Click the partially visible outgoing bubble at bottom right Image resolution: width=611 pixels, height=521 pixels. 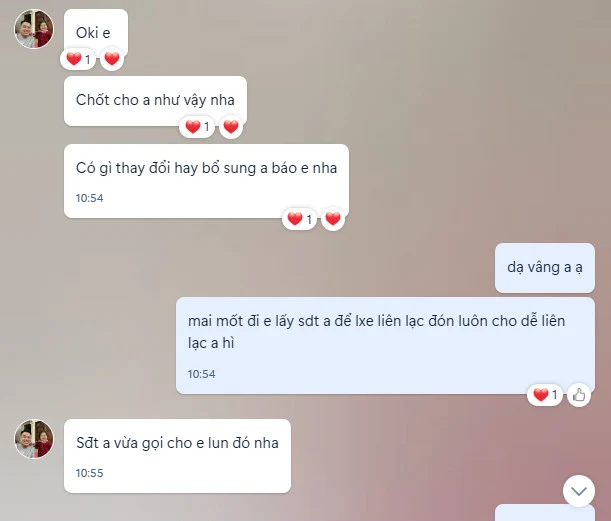click(545, 513)
